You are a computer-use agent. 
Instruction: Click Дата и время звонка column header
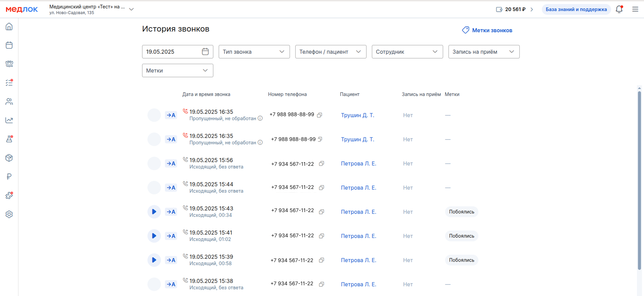pos(206,94)
